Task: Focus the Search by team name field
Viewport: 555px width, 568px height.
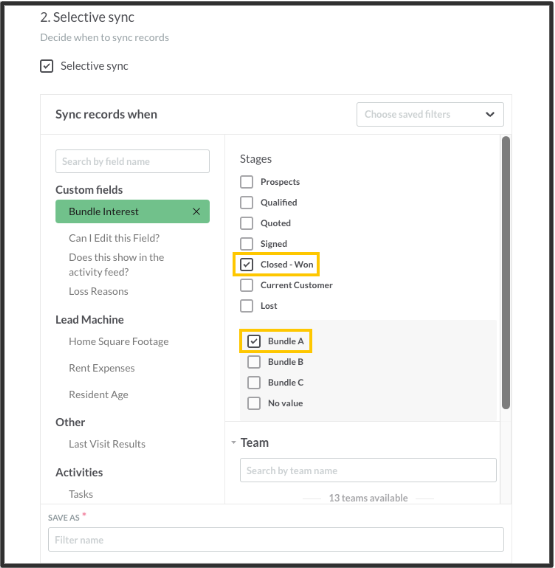Action: pos(368,470)
